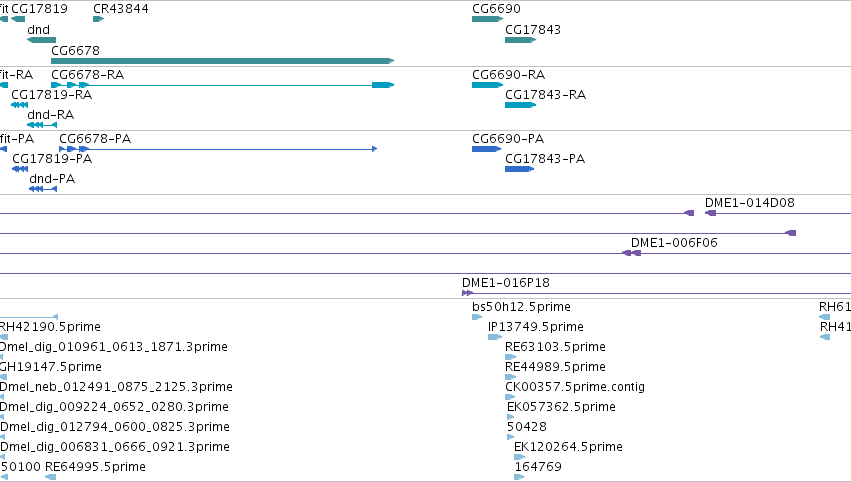The height and width of the screenshot is (482, 851).
Task: Open the bs50h12.5prime EST label
Action: pyautogui.click(x=521, y=307)
